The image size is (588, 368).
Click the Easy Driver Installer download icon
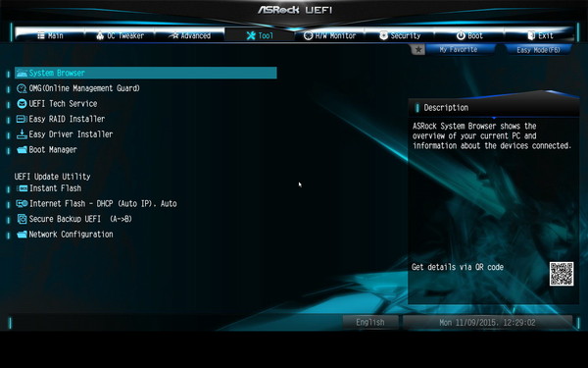(22, 134)
